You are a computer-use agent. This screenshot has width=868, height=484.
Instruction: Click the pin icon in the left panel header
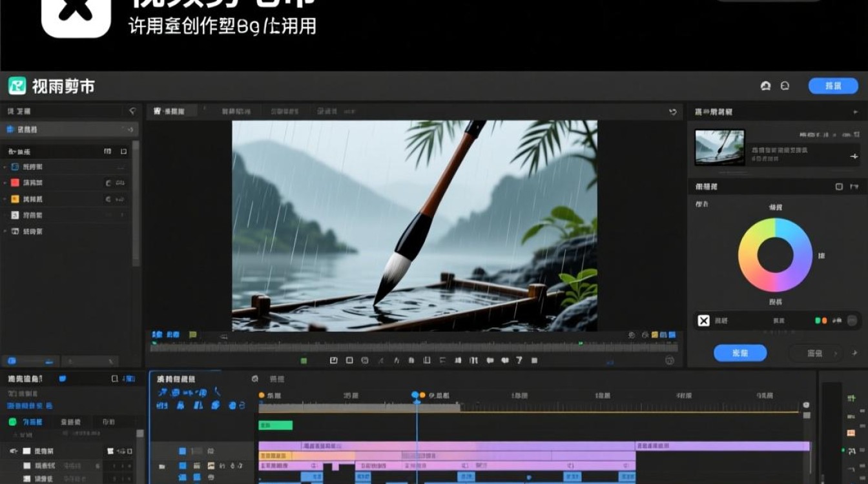tap(132, 111)
